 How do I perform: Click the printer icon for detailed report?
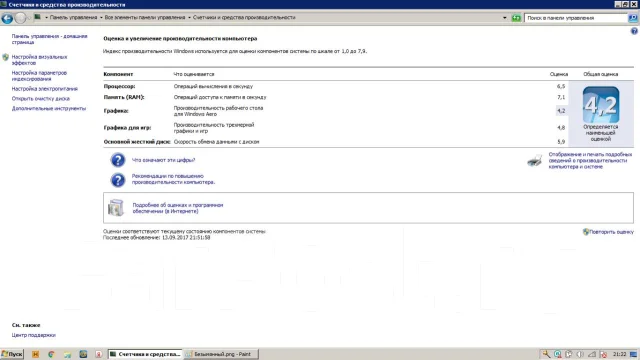535,160
